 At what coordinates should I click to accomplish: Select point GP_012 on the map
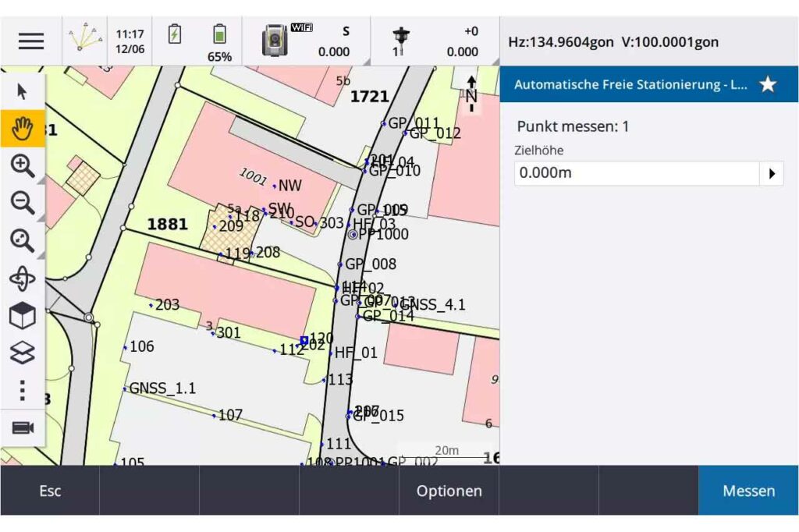(x=405, y=133)
